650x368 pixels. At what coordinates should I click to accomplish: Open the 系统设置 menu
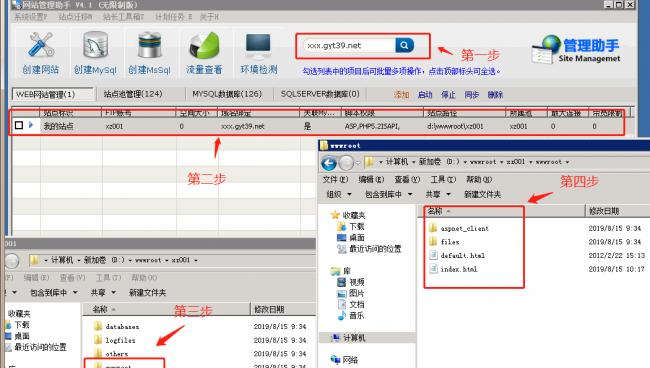point(31,17)
